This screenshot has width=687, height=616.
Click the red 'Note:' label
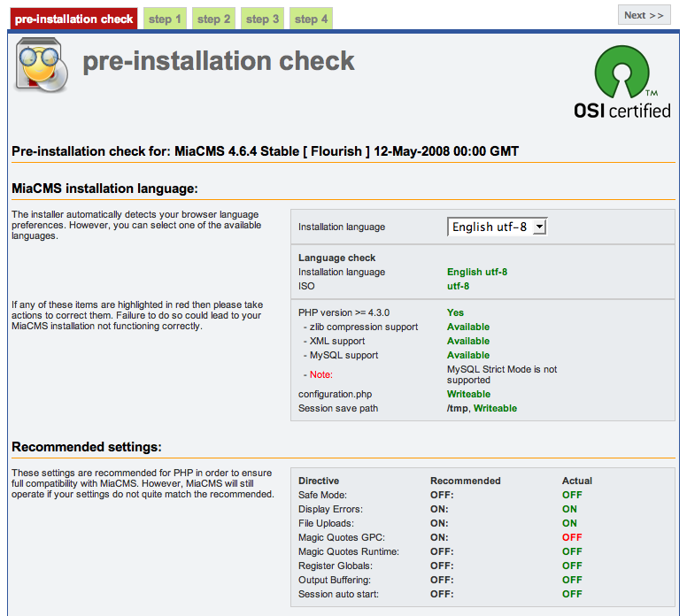coord(321,374)
